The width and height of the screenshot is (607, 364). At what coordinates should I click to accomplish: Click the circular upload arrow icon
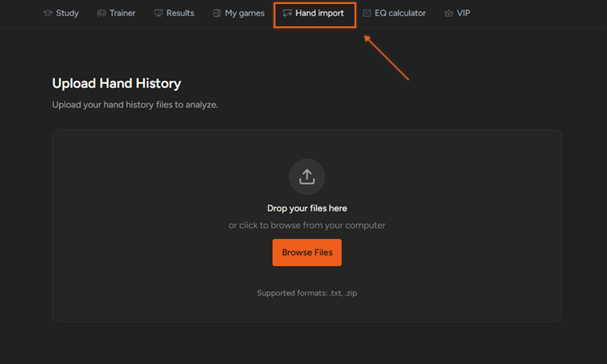pyautogui.click(x=307, y=176)
